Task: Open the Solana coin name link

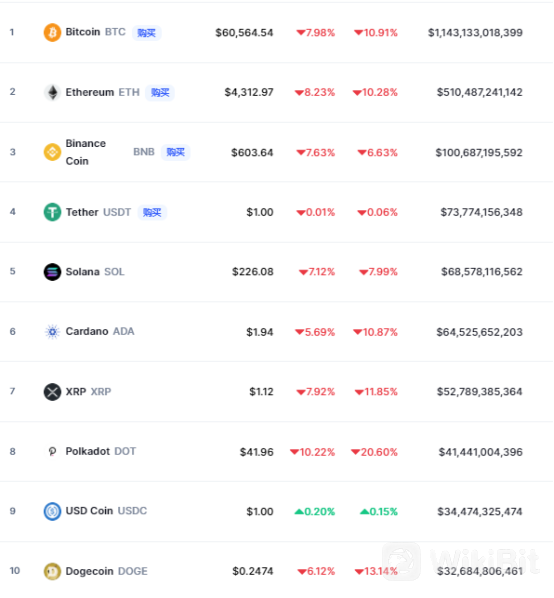Action: [83, 272]
